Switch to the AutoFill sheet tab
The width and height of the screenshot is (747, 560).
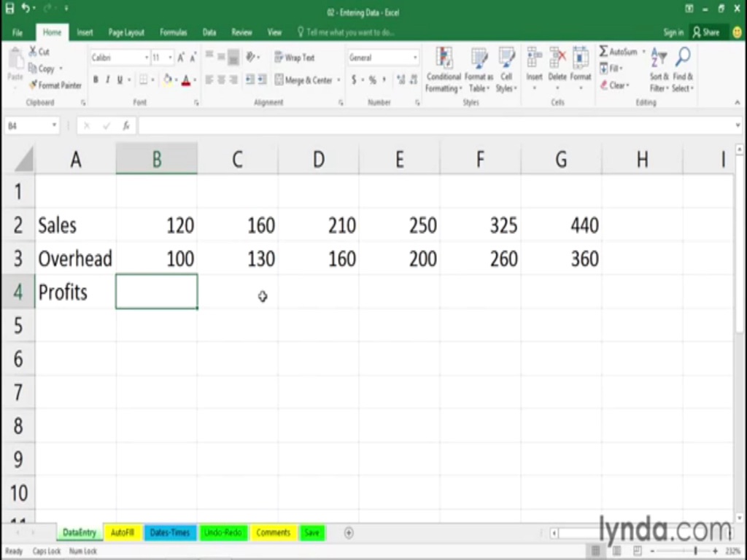click(x=123, y=533)
